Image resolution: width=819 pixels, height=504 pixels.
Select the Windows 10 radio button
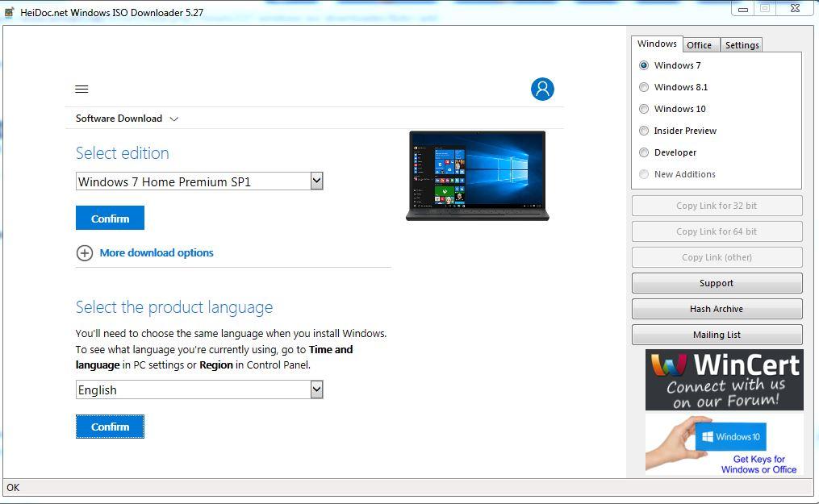click(x=644, y=109)
